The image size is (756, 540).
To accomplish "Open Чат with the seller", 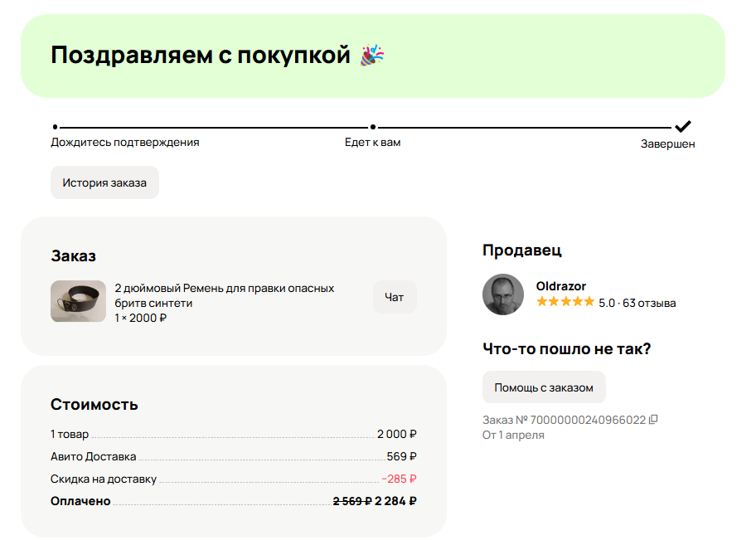I will point(395,297).
